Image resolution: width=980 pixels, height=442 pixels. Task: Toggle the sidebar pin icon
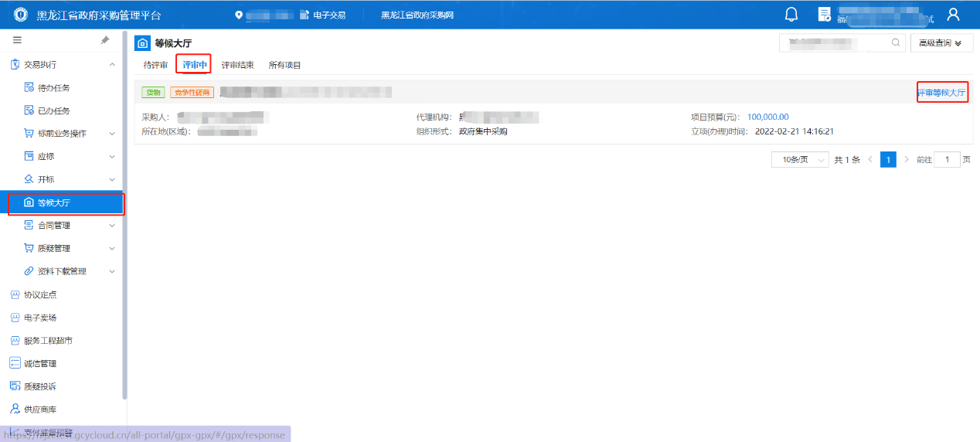click(x=105, y=40)
